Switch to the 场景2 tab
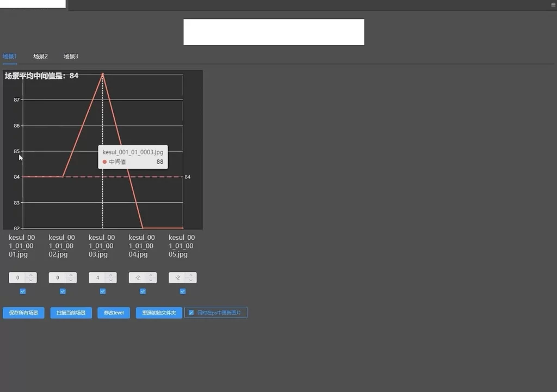557x392 pixels. click(x=40, y=57)
